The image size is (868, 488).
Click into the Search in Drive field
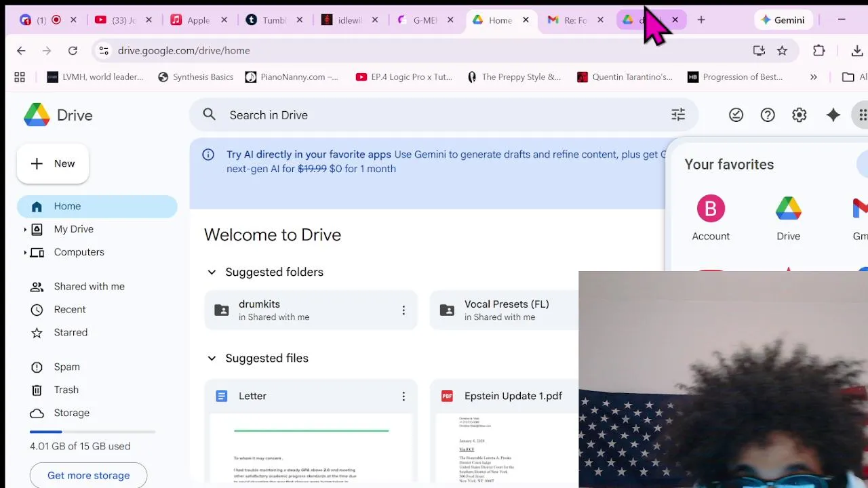444,115
